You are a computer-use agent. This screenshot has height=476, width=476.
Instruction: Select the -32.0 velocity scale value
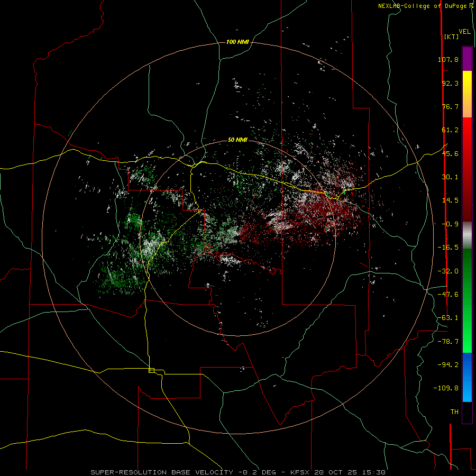[x=448, y=271]
